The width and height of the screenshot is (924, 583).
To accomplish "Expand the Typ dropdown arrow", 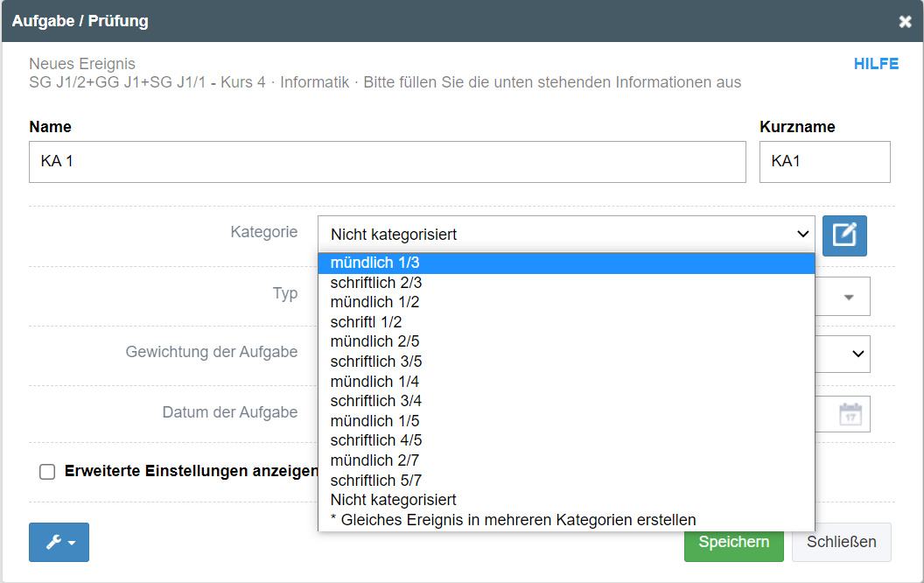I will [848, 297].
